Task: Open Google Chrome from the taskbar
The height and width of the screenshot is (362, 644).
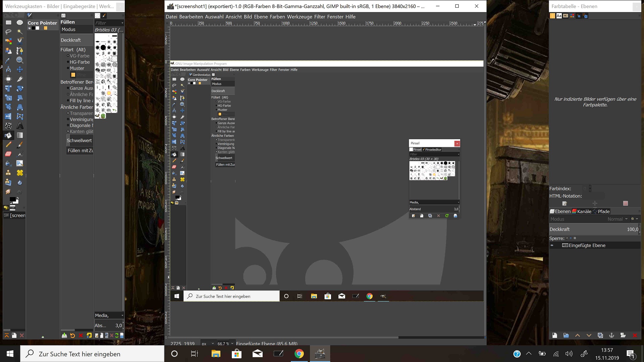Action: (x=299, y=354)
